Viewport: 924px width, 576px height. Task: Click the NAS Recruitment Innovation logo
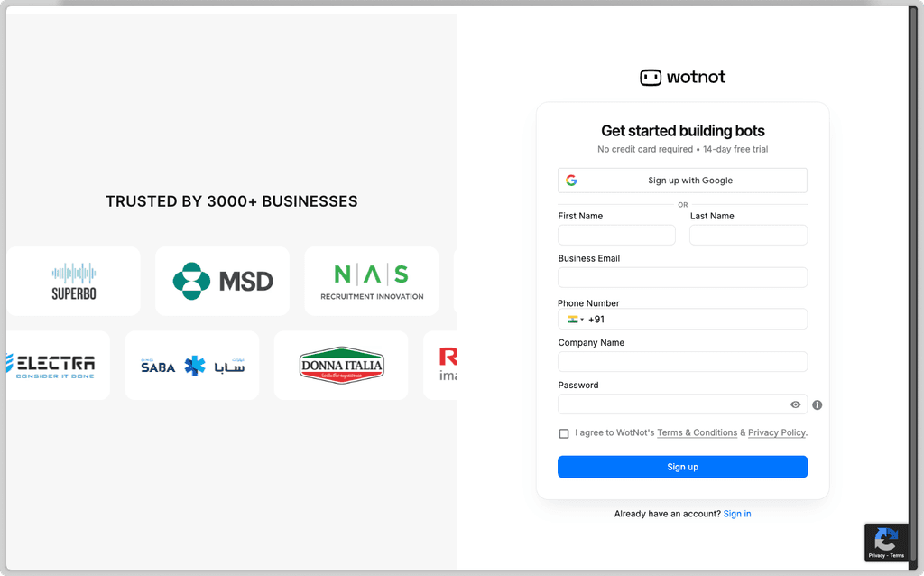pos(371,280)
